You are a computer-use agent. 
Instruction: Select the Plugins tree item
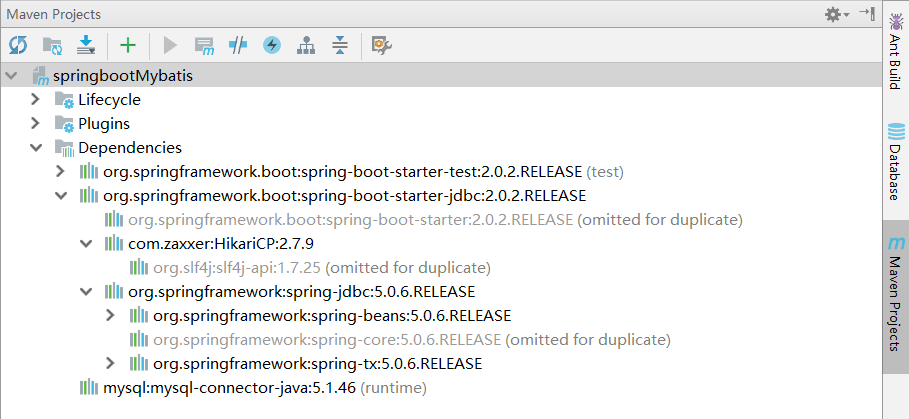tap(104, 123)
